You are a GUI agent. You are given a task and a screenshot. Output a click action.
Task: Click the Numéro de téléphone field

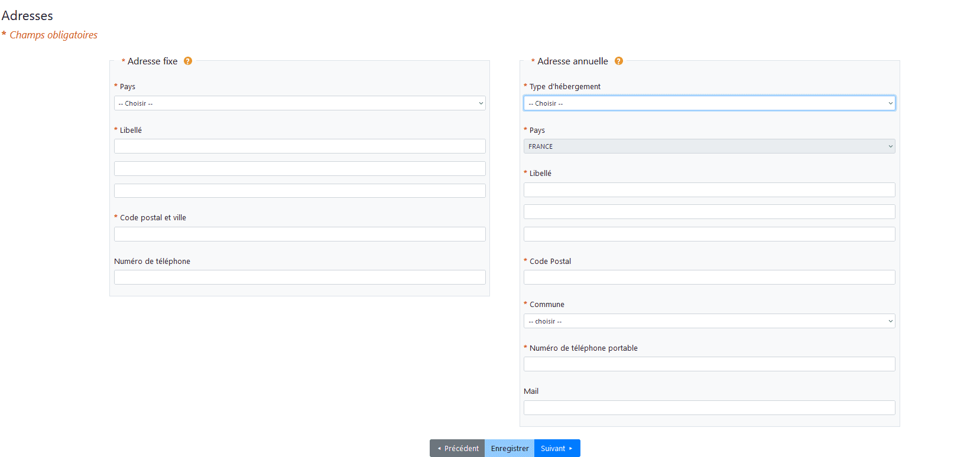point(300,278)
